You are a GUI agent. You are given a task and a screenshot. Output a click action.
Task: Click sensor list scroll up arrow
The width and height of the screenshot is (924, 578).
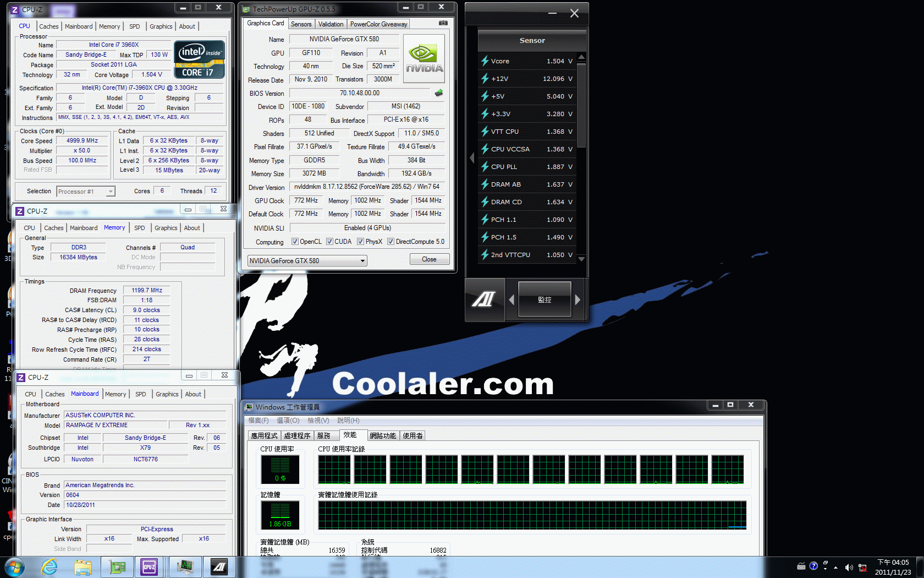(x=581, y=57)
